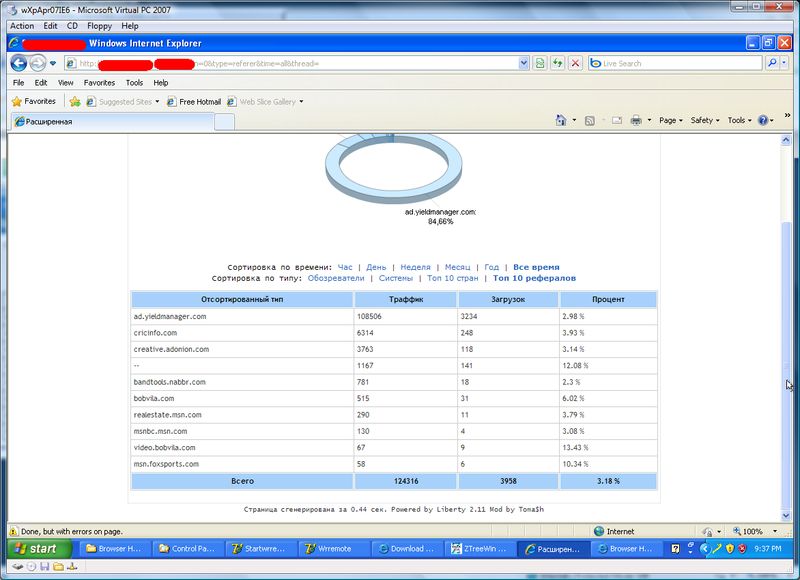Switch to ZTreeWin taskbar item
The height and width of the screenshot is (580, 800).
pos(479,549)
